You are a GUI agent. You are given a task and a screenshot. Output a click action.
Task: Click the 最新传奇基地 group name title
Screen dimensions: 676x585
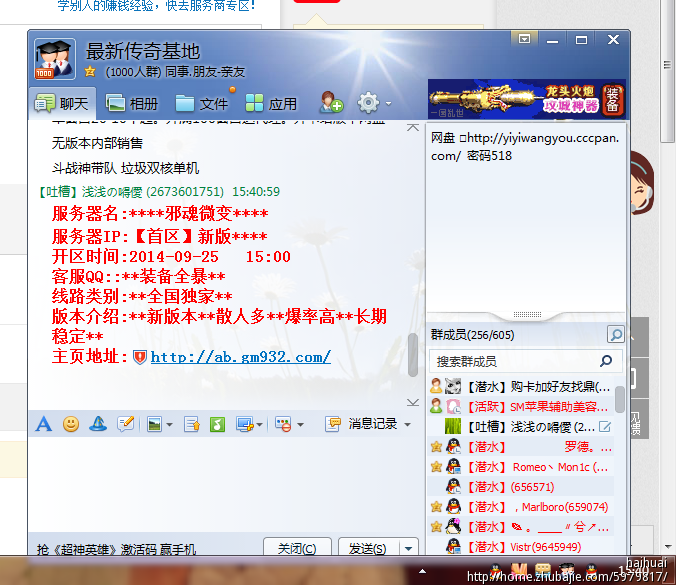(143, 51)
